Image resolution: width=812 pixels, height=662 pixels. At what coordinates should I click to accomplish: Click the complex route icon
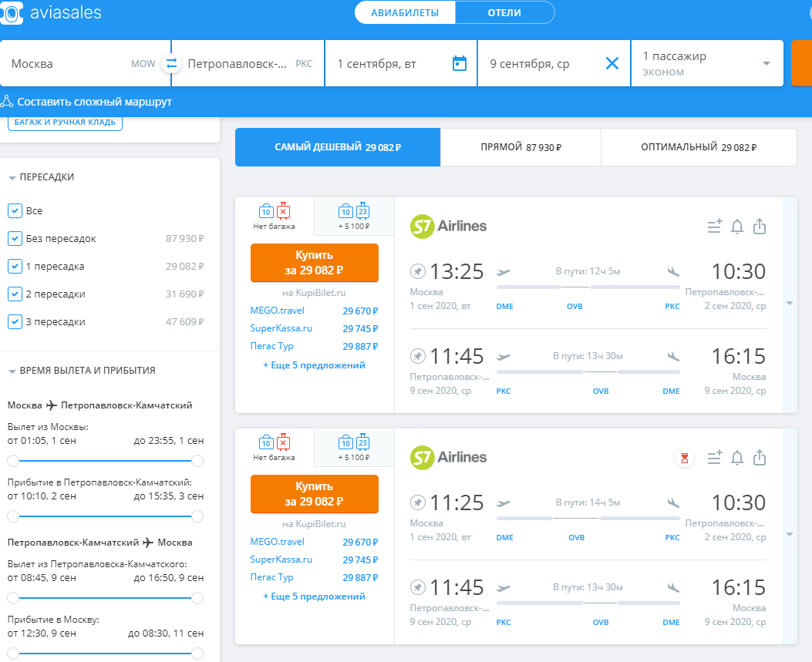(x=7, y=102)
